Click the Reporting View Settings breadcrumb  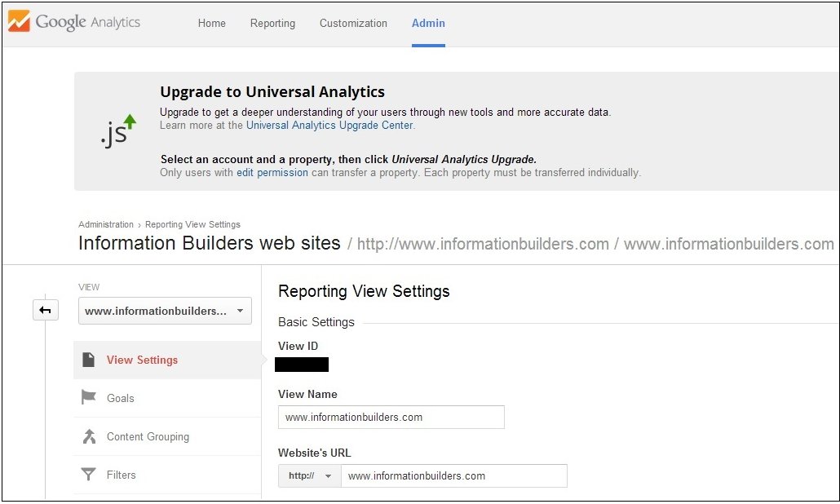[192, 224]
